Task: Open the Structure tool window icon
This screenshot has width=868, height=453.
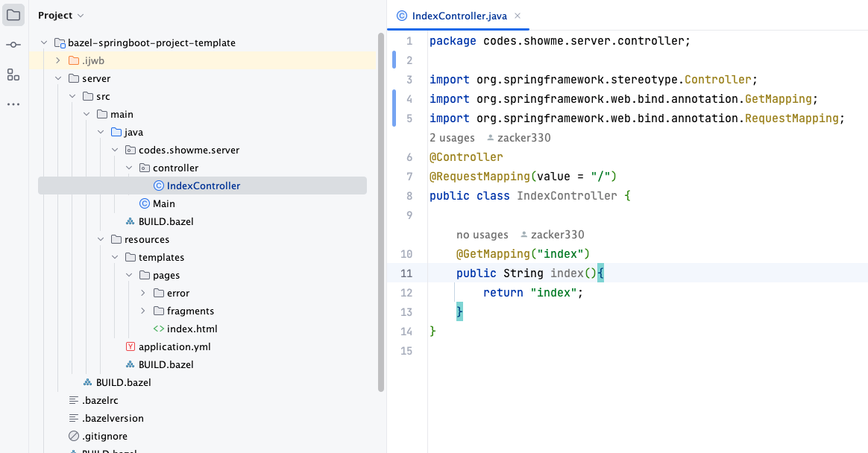Action: [x=13, y=75]
